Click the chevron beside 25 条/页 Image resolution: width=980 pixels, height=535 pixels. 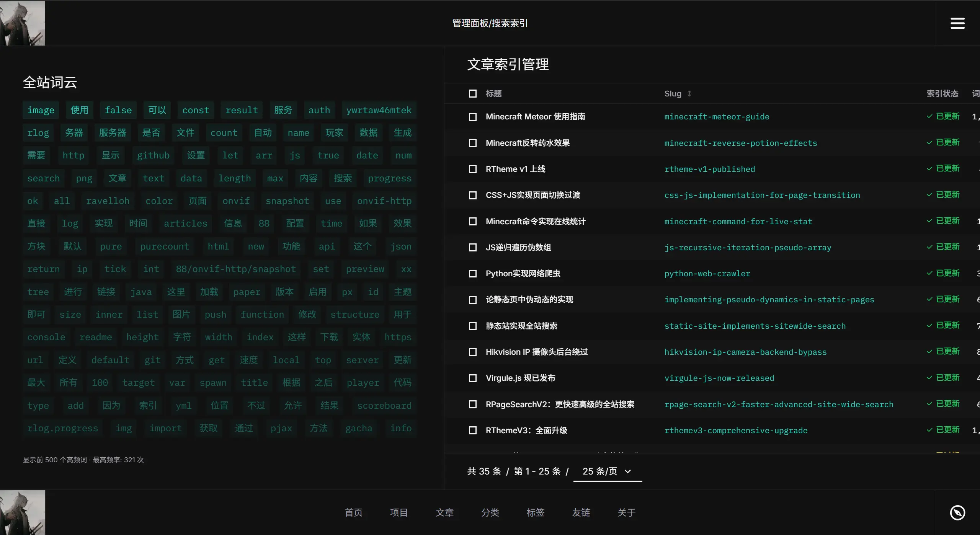(x=628, y=471)
